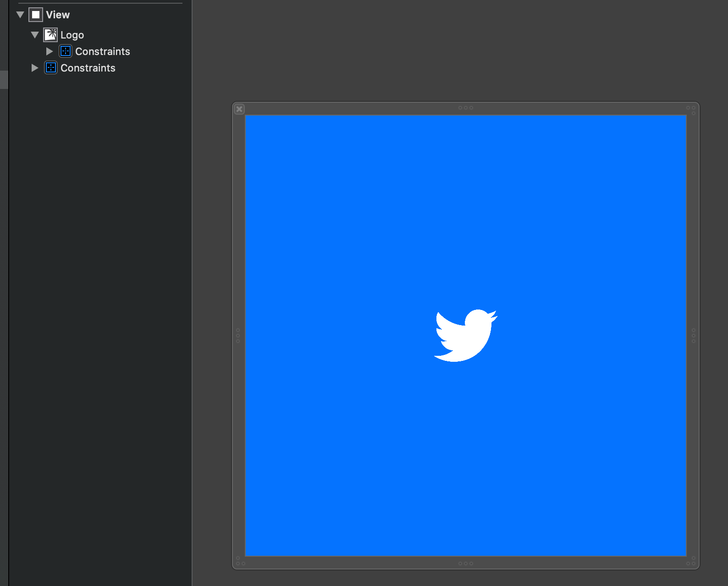
Task: Expand Constraints under Logo
Action: [x=50, y=51]
